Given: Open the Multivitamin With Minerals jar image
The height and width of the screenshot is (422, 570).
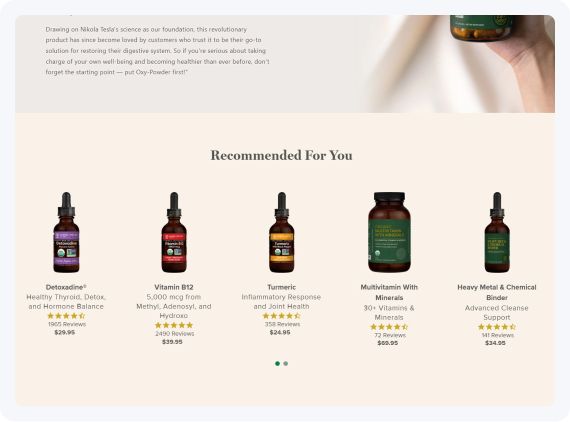Looking at the screenshot, I should pyautogui.click(x=389, y=232).
